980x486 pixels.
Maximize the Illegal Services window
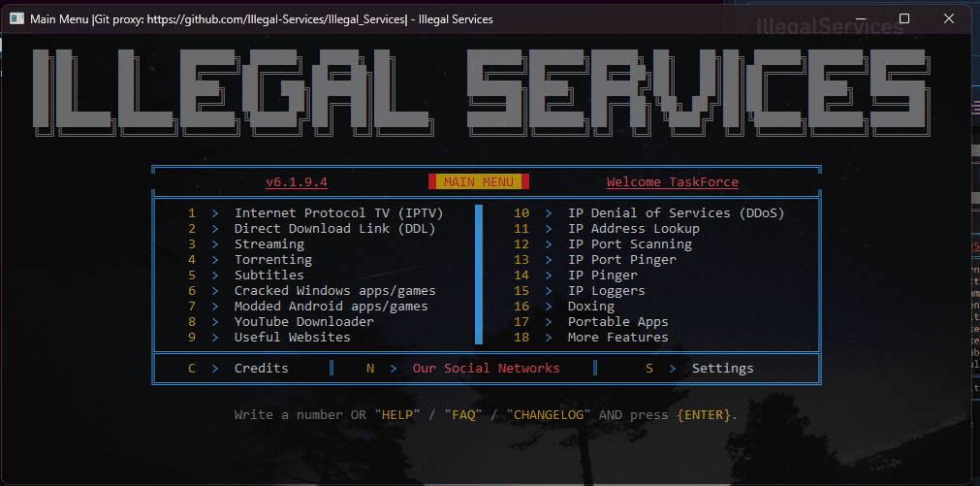click(903, 18)
